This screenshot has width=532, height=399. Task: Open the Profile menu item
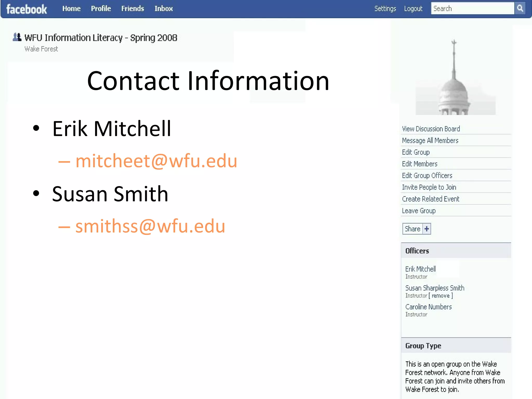[101, 9]
